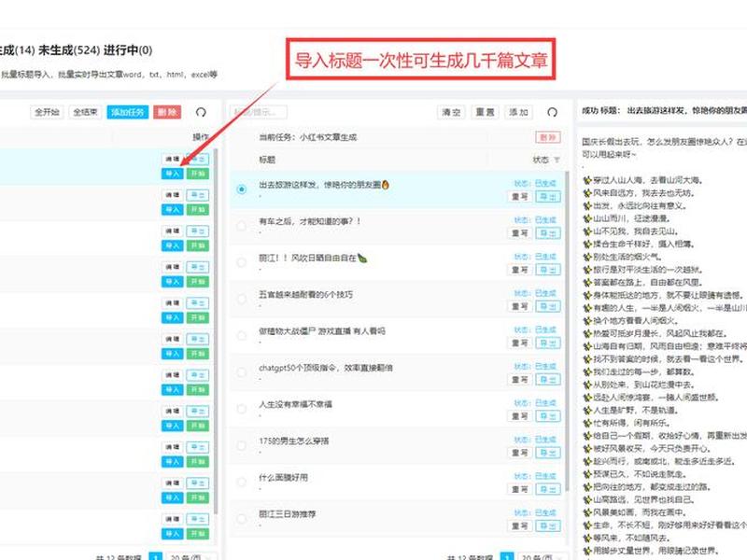Click 全开始 to start all tasks
Viewport: 747px width, 560px height.
pyautogui.click(x=47, y=112)
